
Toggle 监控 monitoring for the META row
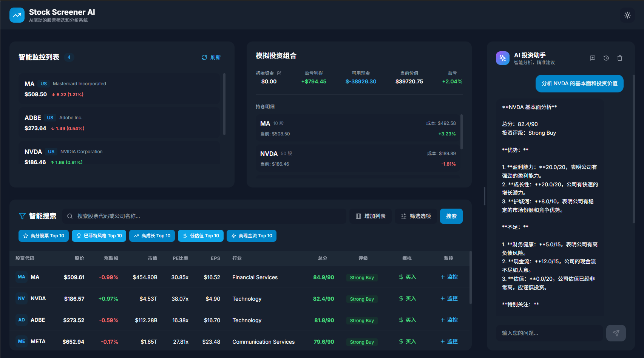449,341
